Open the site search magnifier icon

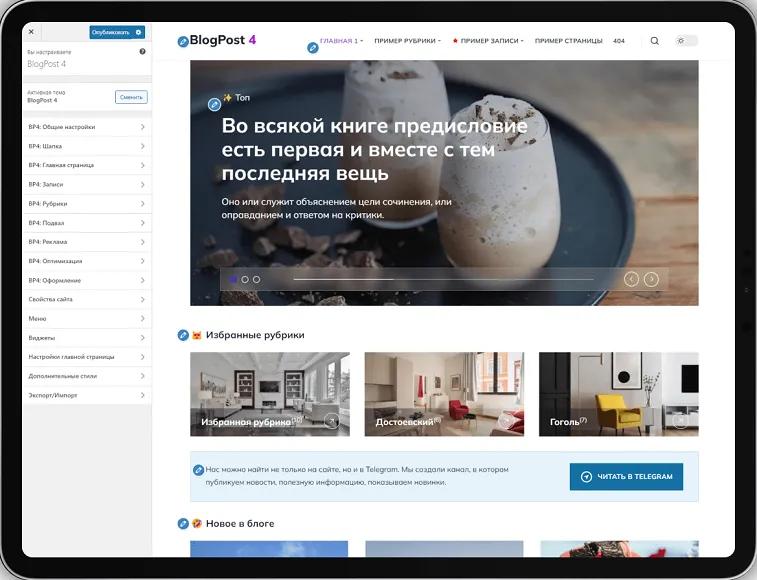pyautogui.click(x=655, y=41)
